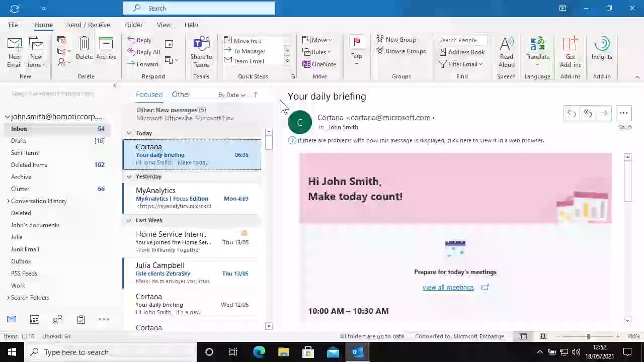Switch to Mail view in navigation bar
Viewport: 644px width, 362px height.
(x=12, y=319)
